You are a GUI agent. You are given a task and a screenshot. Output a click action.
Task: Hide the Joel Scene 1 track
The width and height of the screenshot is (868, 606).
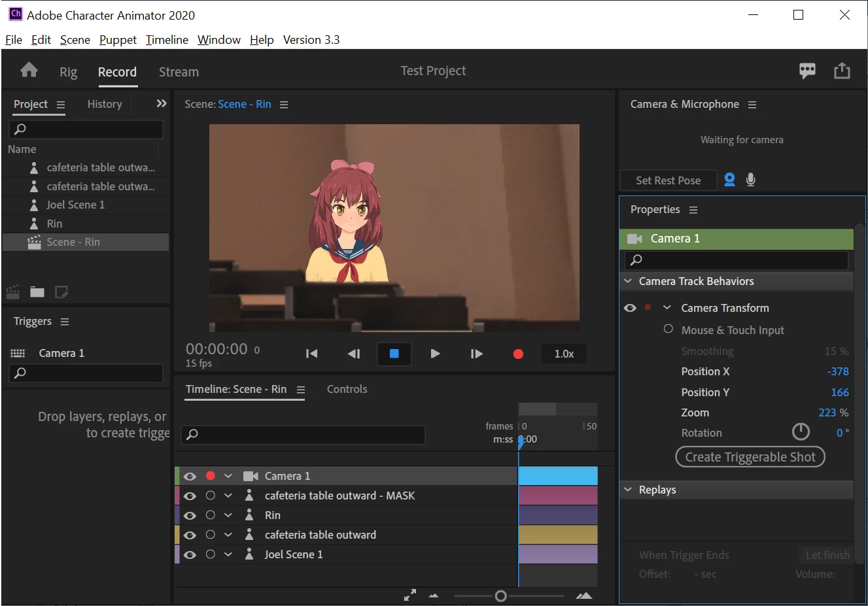(190, 554)
